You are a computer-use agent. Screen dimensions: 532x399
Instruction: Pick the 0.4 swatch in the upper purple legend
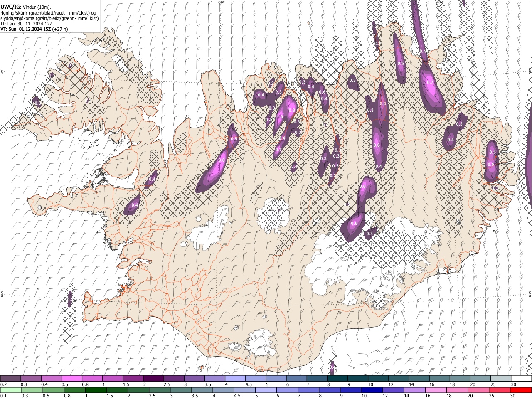pos(52,379)
